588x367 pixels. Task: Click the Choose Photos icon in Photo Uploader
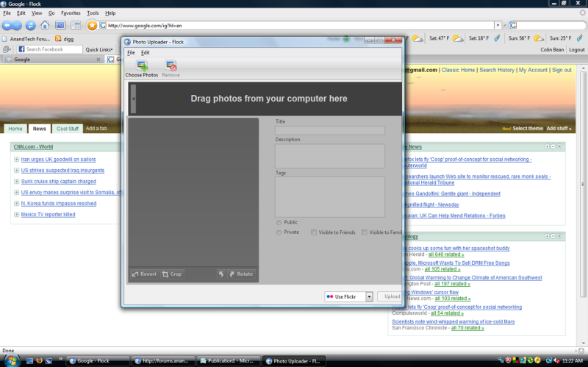[x=142, y=66]
